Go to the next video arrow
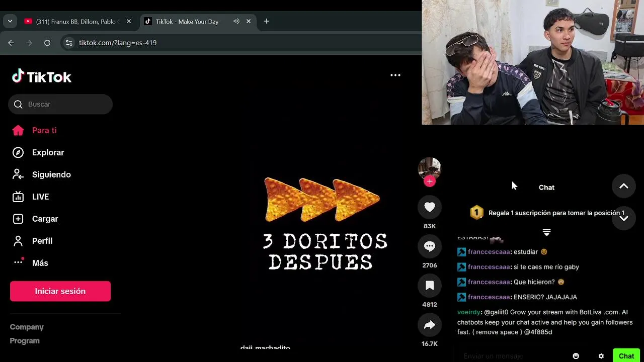This screenshot has width=644, height=362. pyautogui.click(x=624, y=218)
